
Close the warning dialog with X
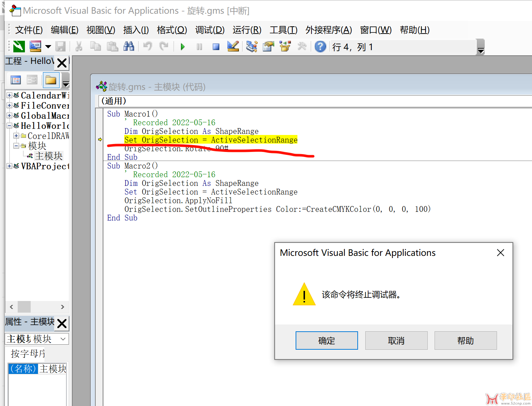(x=500, y=253)
